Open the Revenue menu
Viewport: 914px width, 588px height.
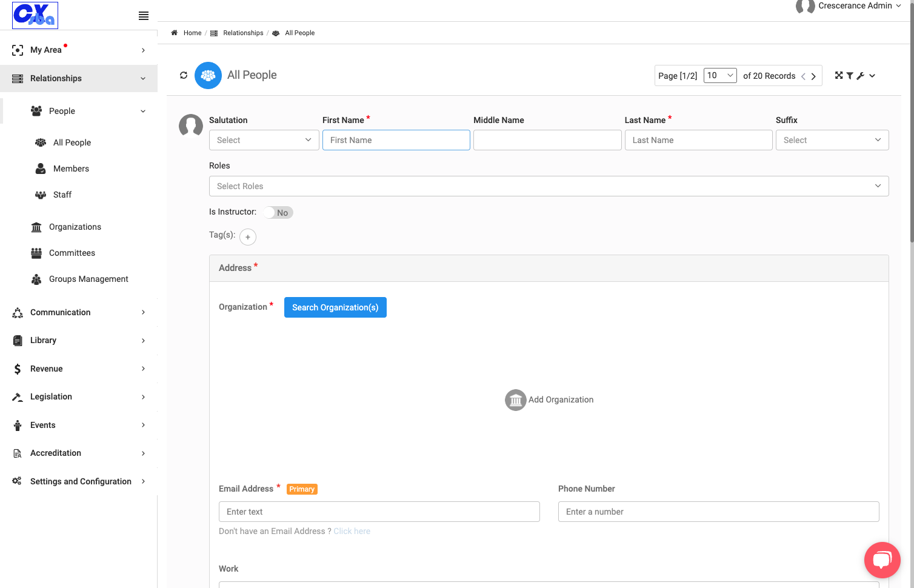79,369
